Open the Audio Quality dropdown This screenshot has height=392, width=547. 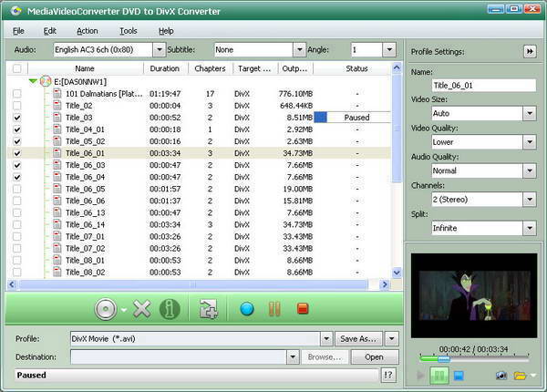[x=530, y=170]
